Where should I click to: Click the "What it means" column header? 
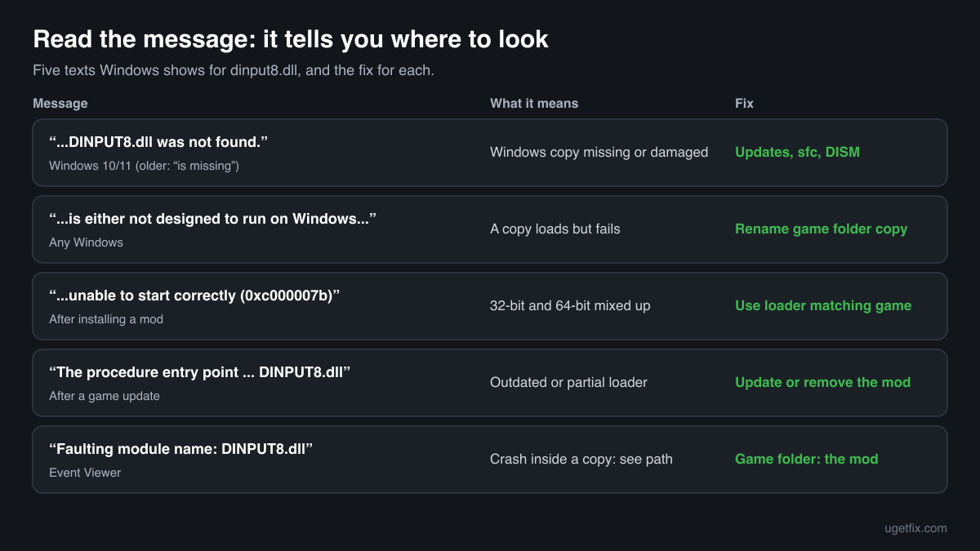point(534,104)
